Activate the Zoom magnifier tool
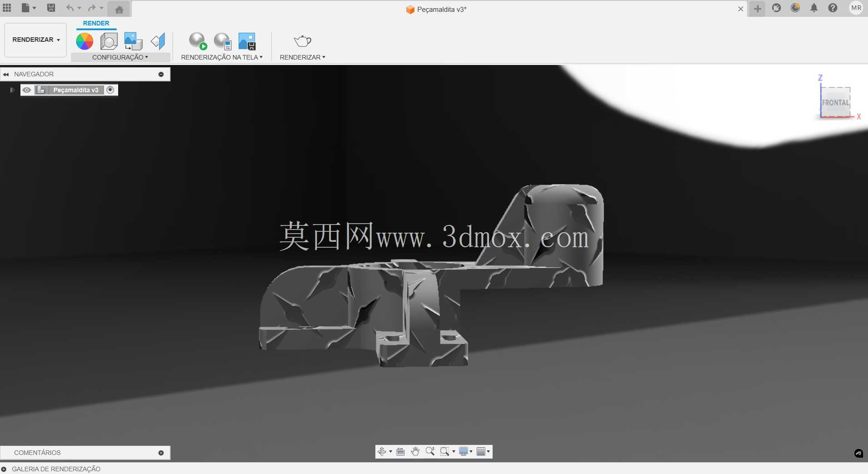 coord(430,451)
